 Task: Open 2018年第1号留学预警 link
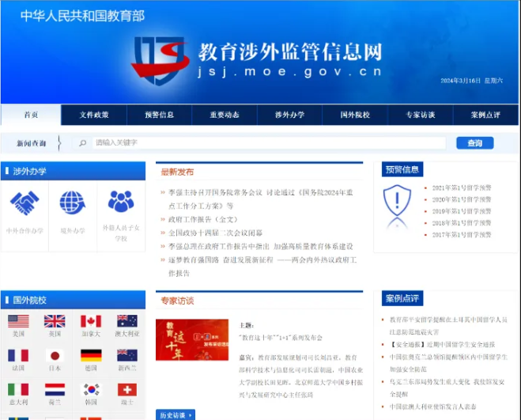[x=462, y=223]
